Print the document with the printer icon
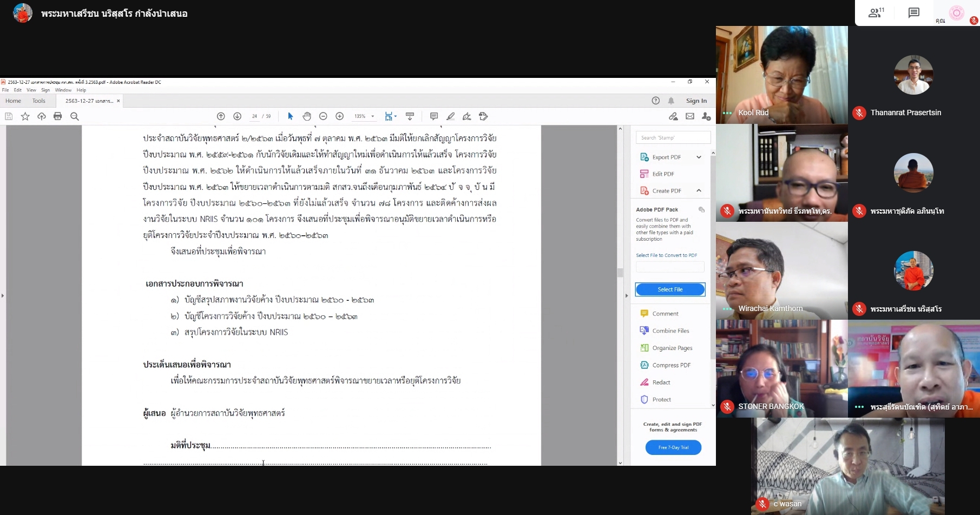Image resolution: width=980 pixels, height=515 pixels. [58, 116]
